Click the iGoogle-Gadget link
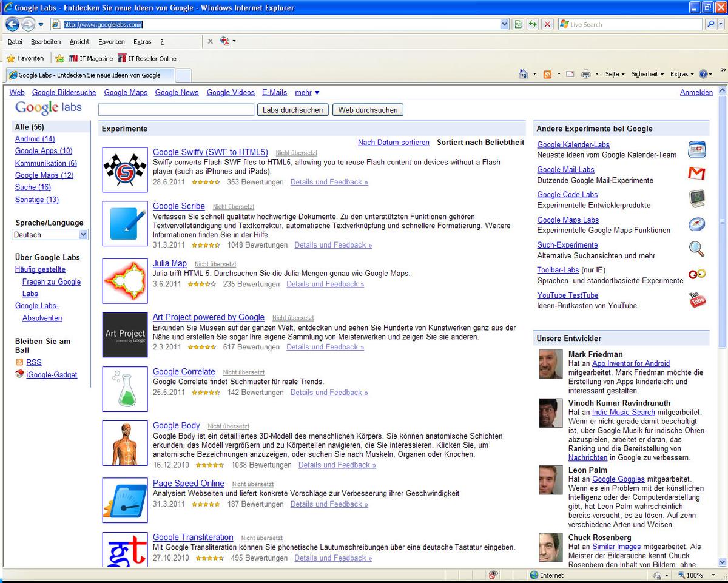The height and width of the screenshot is (583, 728). 52,375
